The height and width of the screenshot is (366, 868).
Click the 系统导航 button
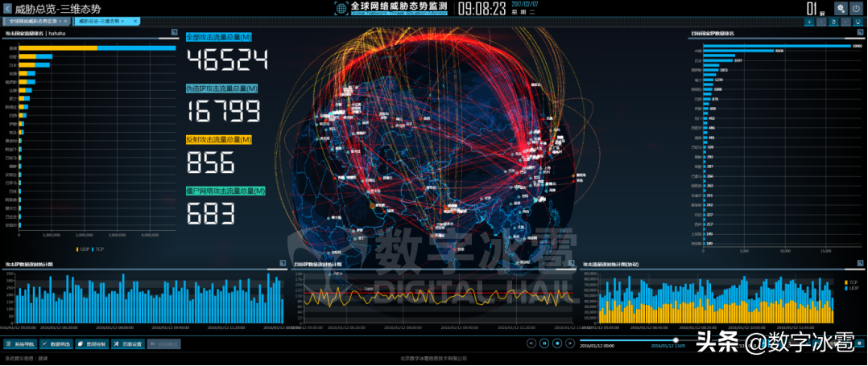coord(20,343)
